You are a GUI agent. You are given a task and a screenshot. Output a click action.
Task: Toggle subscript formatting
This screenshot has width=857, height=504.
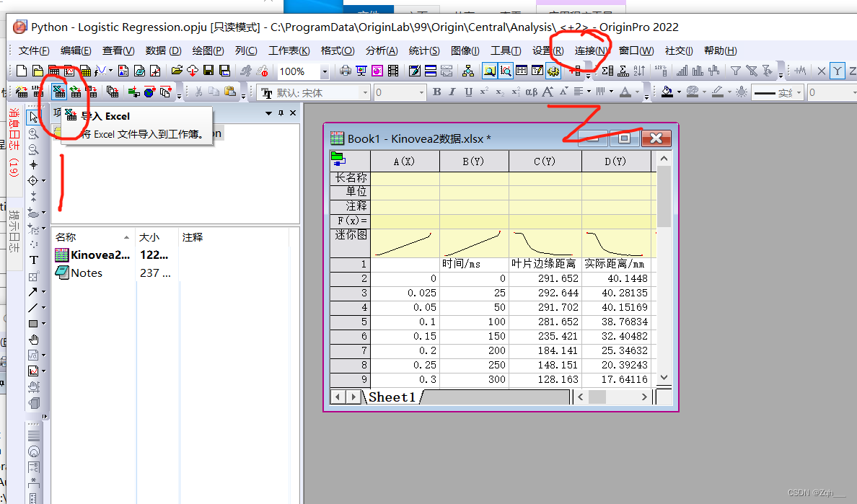(499, 92)
